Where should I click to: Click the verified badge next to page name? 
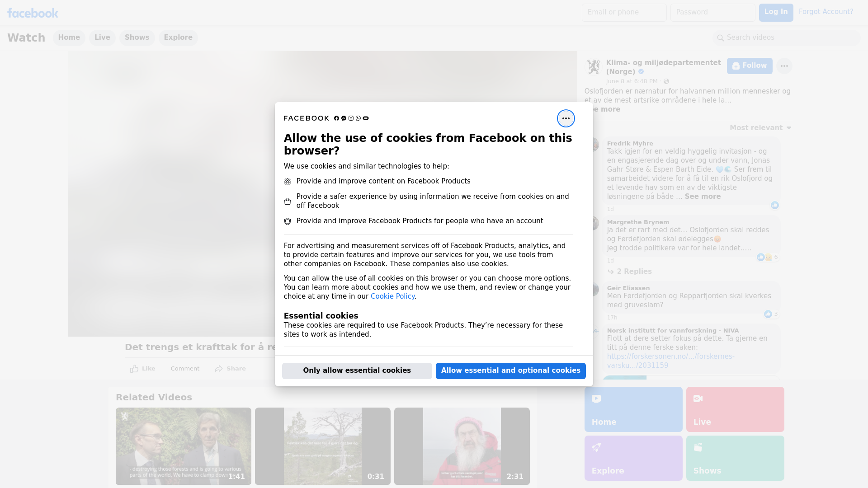point(641,72)
